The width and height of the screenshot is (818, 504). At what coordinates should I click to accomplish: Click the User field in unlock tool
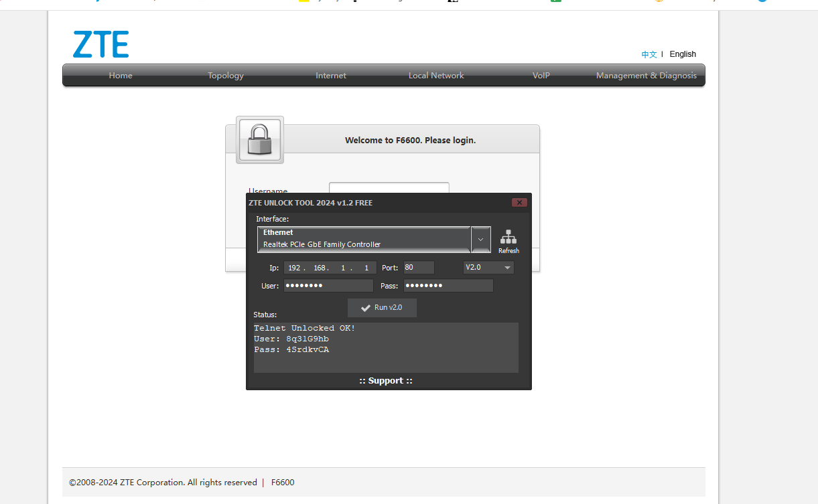tap(328, 286)
